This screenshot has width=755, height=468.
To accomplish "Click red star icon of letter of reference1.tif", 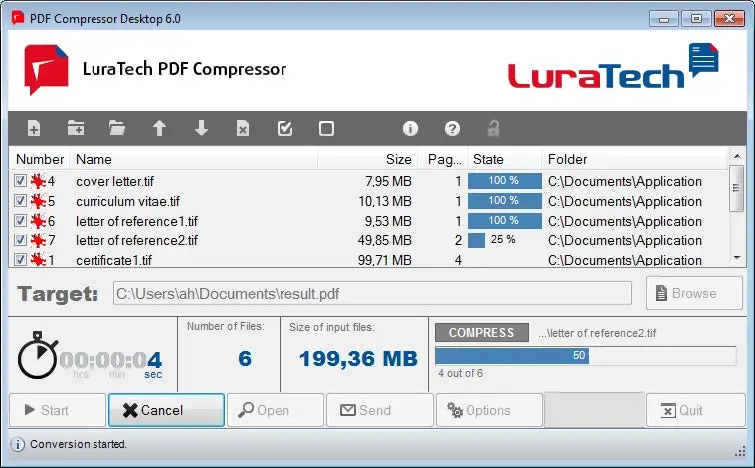I will pyautogui.click(x=38, y=221).
